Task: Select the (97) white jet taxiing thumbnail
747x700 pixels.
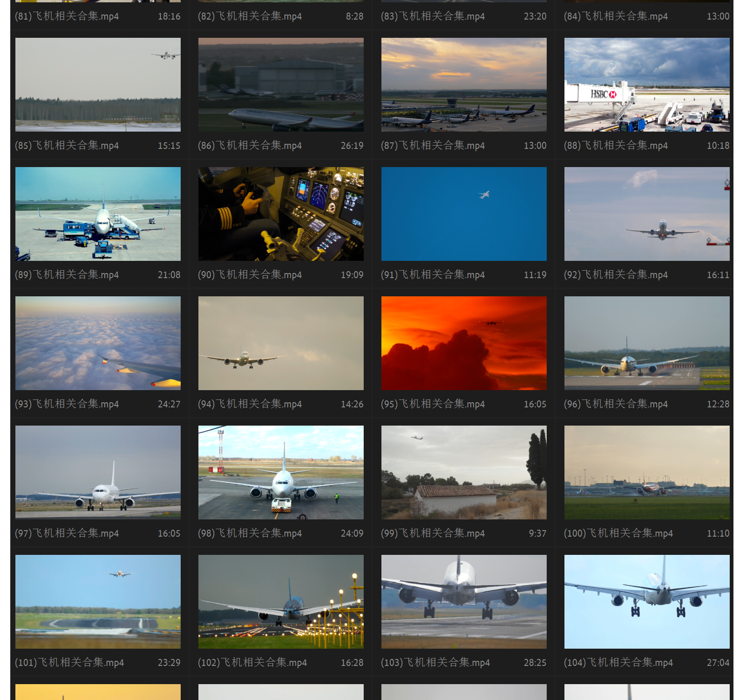Action: [98, 472]
